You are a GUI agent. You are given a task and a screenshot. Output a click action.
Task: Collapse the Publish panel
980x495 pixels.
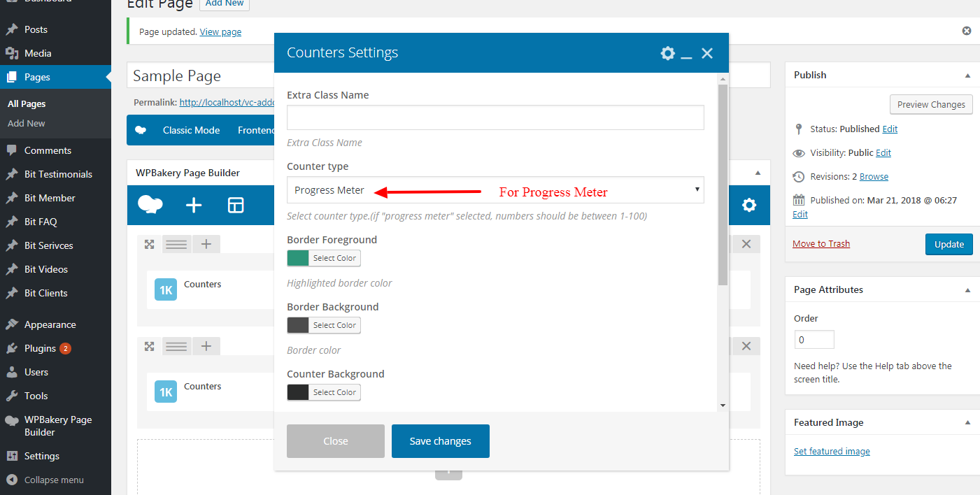(x=968, y=76)
